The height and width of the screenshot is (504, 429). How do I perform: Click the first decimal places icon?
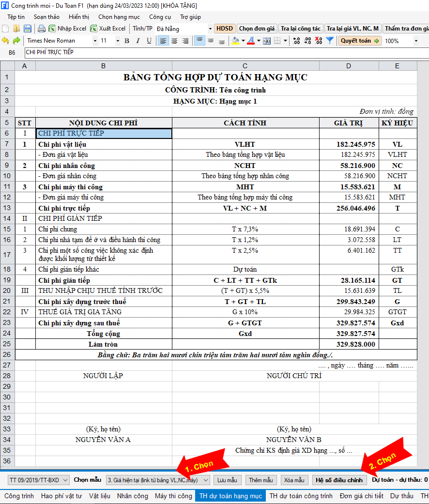[296, 41]
